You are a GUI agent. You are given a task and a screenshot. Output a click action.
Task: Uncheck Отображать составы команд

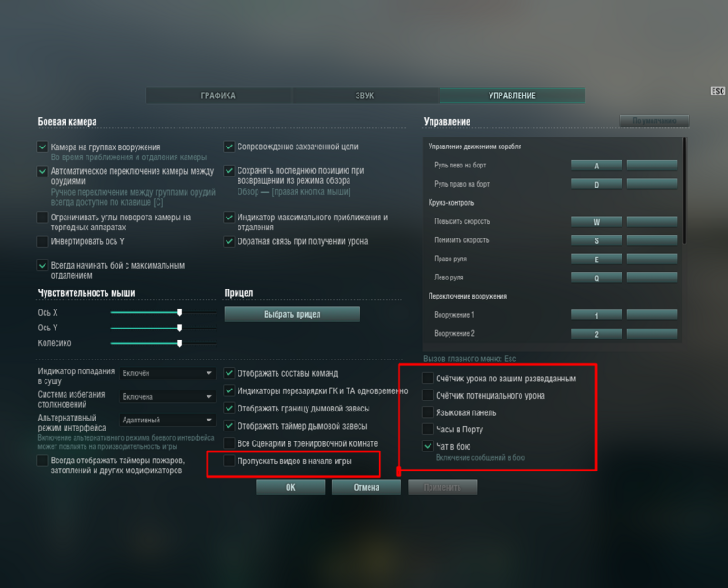[x=230, y=373]
